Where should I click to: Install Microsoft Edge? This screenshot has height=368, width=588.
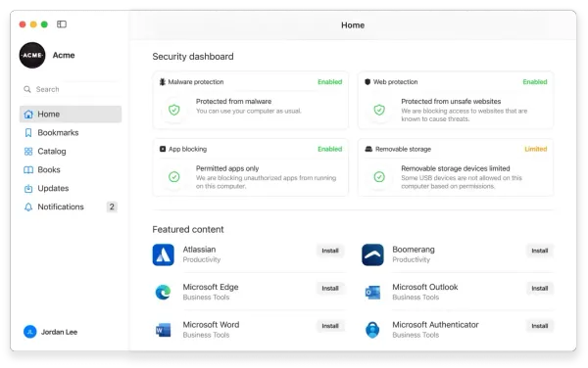pos(330,289)
